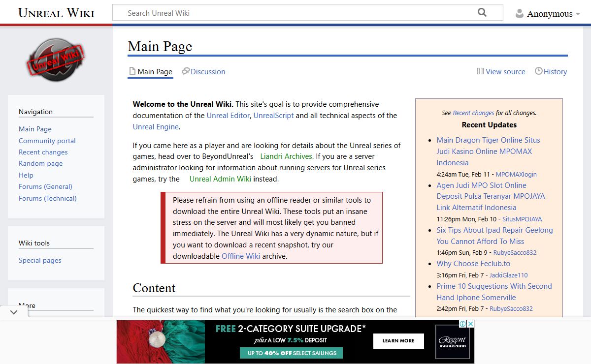Click the search magnifier icon

click(x=482, y=13)
